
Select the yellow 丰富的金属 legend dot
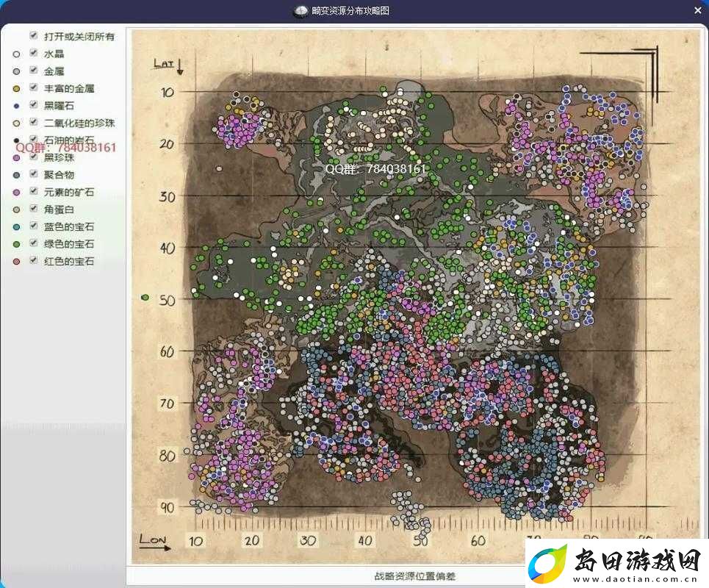point(17,89)
